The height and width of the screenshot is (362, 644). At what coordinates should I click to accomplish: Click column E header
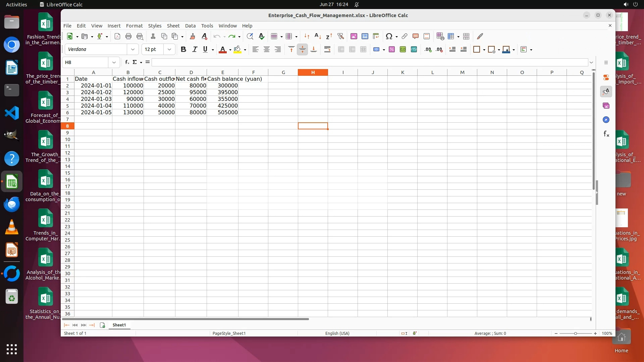(x=222, y=72)
